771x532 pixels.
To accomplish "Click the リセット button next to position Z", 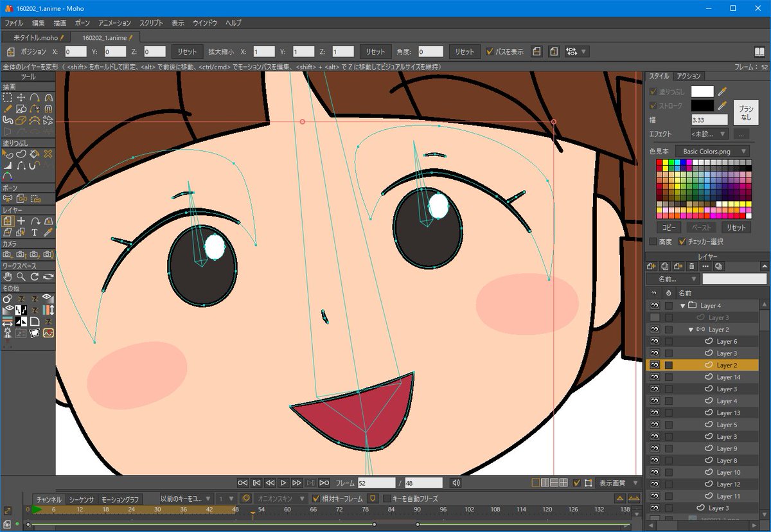I will pos(187,51).
